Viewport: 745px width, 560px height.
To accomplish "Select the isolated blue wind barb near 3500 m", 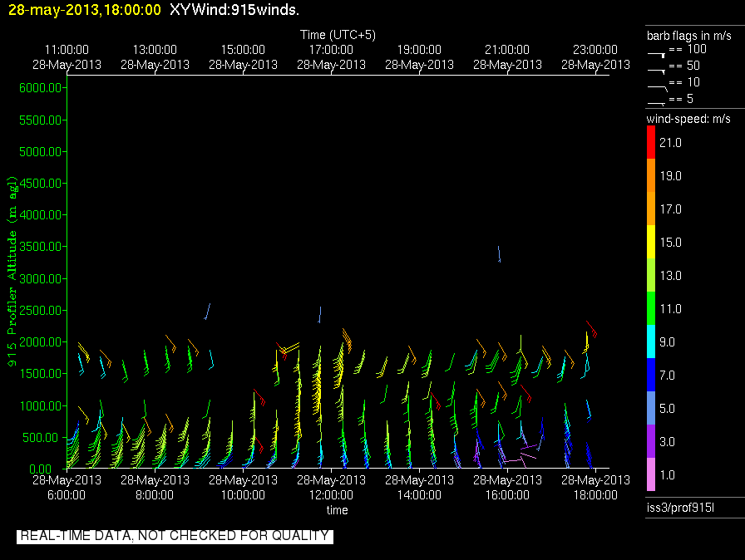I will pos(499,253).
